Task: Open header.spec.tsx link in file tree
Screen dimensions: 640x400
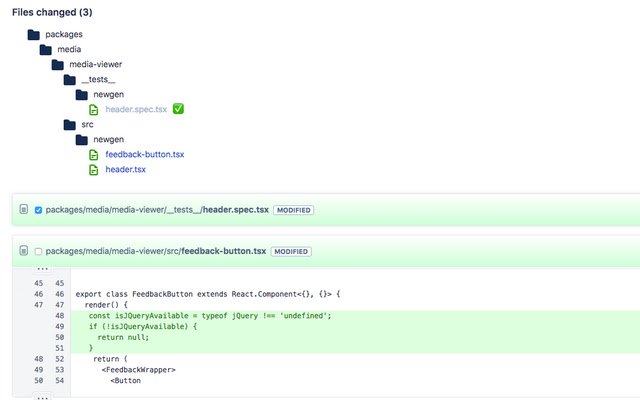Action: pyautogui.click(x=136, y=109)
